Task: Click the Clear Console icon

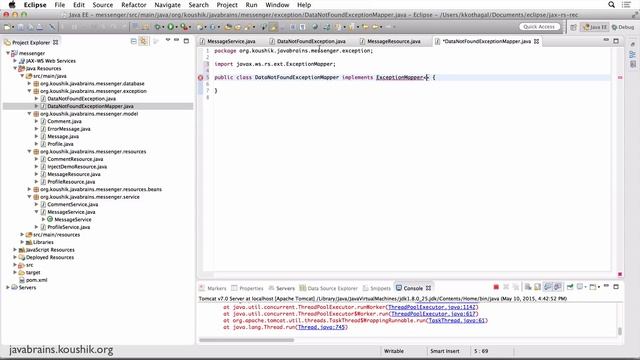Action: [x=528, y=287]
